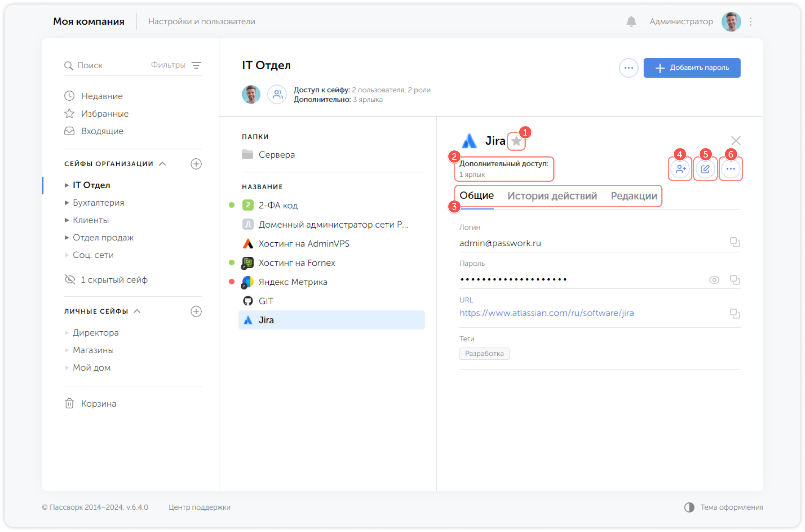This screenshot has height=532, width=805.
Task: Expand the Бухгалтерия vault tree
Action: pos(67,203)
